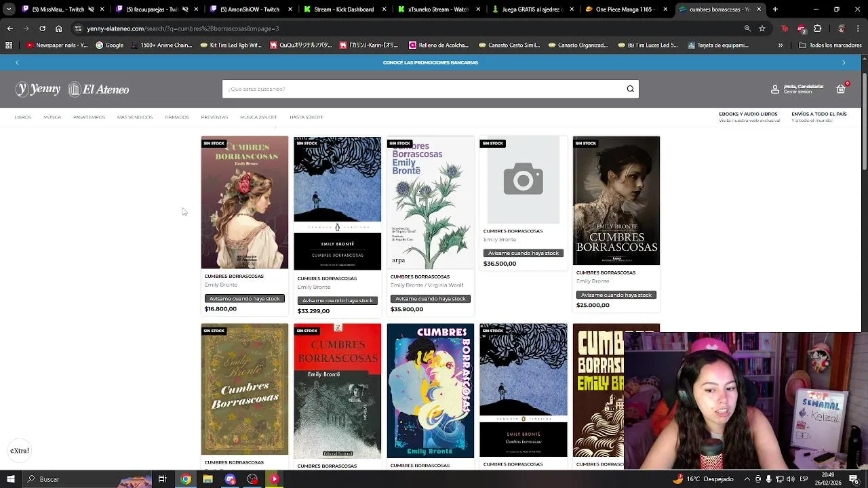Image resolution: width=868 pixels, height=488 pixels.
Task: Open the eXtra! floating badge
Action: (x=20, y=451)
